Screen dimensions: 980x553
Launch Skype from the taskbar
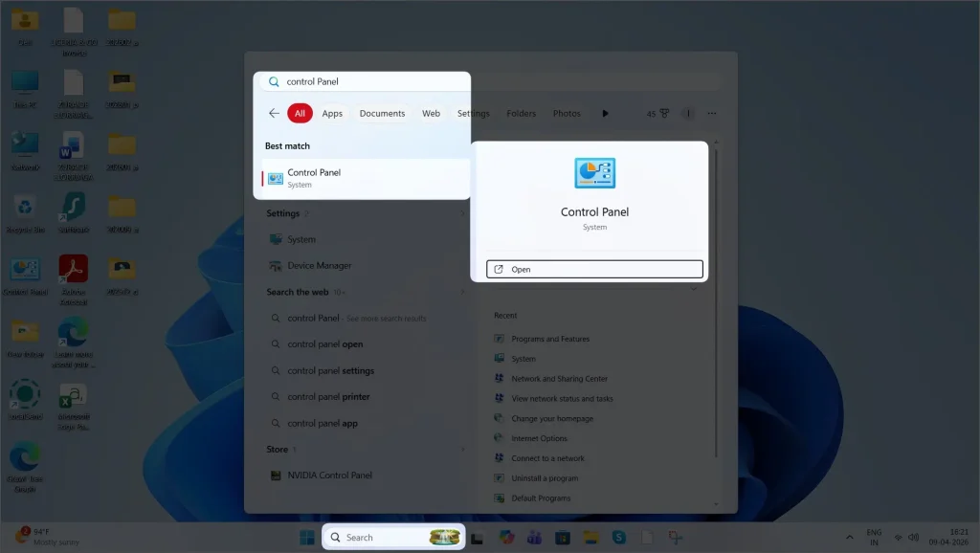tap(618, 537)
